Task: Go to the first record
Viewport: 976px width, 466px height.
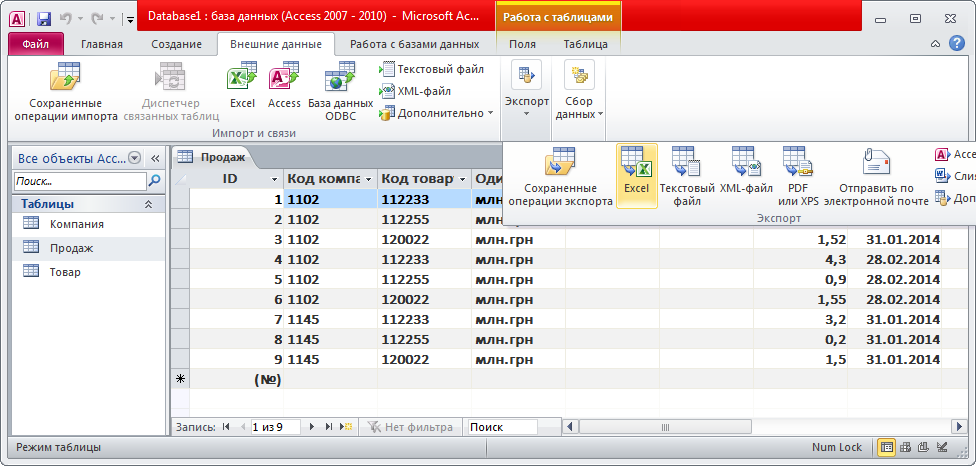Action: click(x=226, y=427)
